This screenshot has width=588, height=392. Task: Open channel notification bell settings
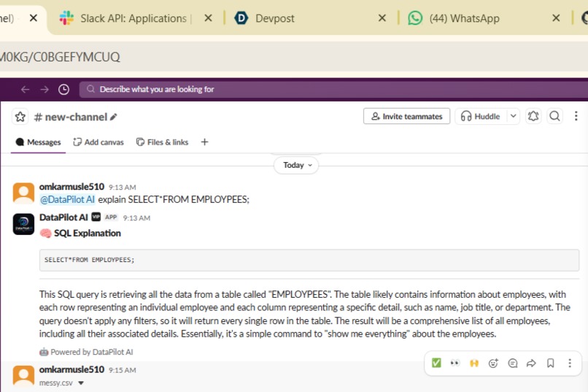(x=533, y=116)
